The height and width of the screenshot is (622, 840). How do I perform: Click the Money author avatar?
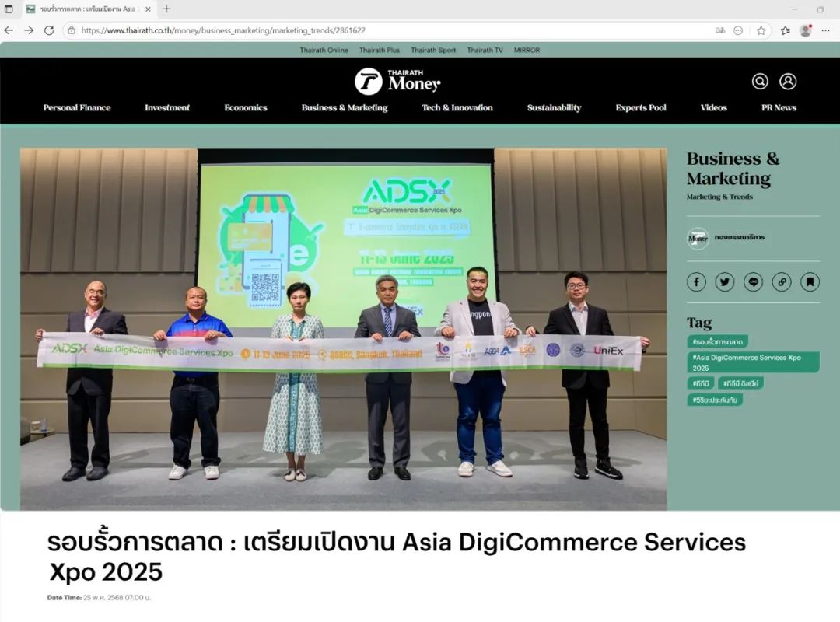[698, 239]
